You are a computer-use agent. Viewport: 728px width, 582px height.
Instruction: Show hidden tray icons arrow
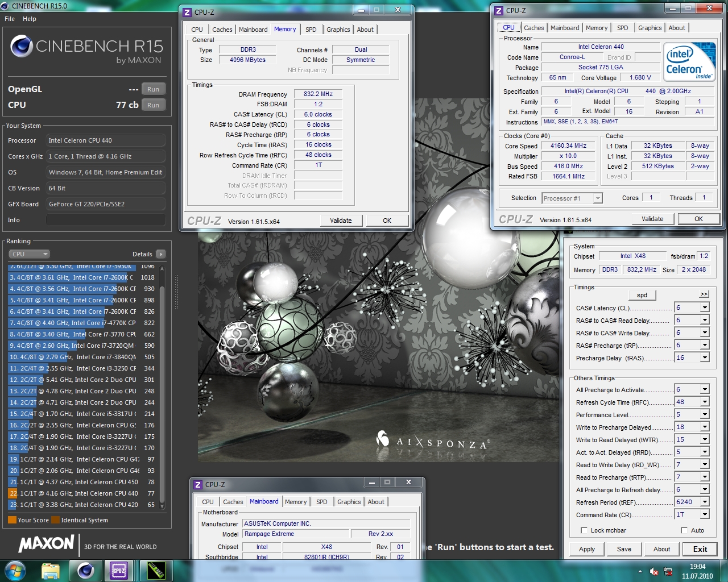click(x=640, y=571)
